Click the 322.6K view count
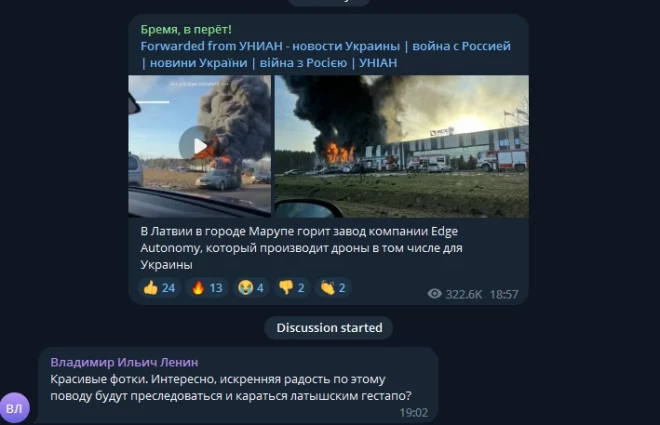The height and width of the screenshot is (425, 660). [x=464, y=294]
